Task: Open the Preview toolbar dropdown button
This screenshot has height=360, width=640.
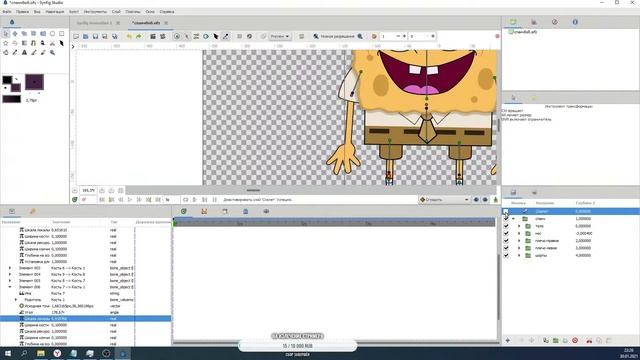Action: pyautogui.click(x=280, y=36)
